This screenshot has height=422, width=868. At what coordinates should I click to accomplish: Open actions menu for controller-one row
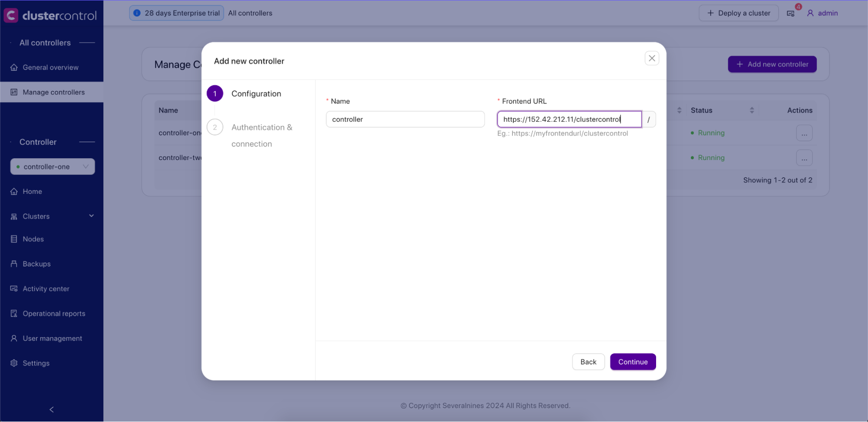tap(804, 133)
